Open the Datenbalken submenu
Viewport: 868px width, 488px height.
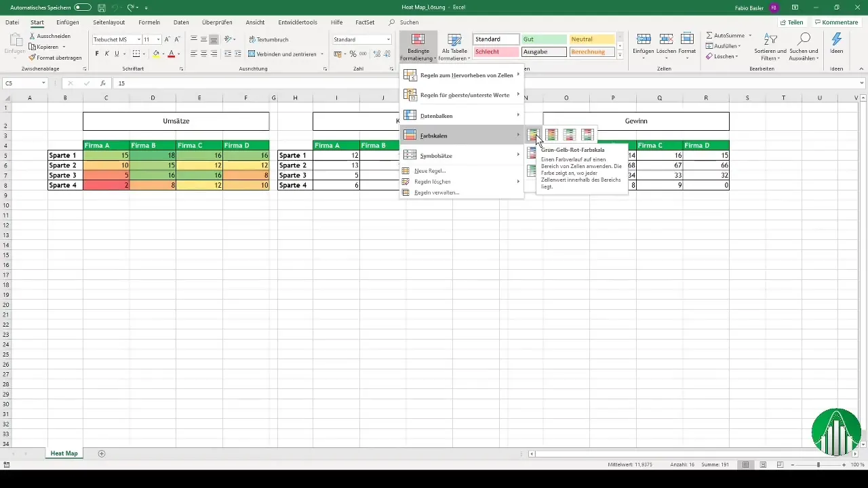(x=461, y=115)
